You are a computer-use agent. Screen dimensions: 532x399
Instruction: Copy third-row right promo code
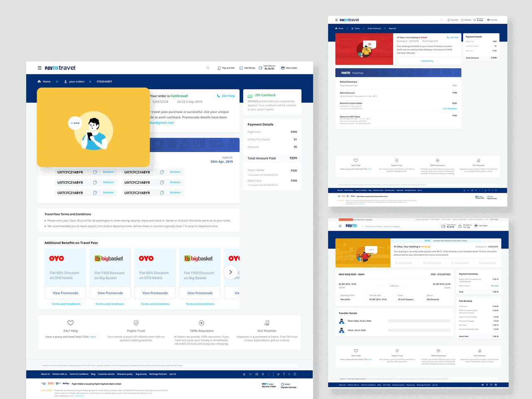162,193
